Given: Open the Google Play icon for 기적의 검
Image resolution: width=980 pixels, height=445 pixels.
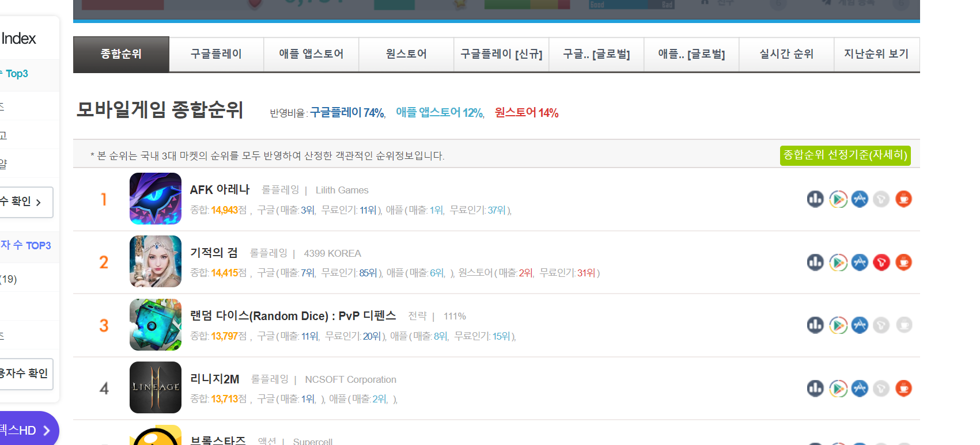Looking at the screenshot, I should (838, 263).
